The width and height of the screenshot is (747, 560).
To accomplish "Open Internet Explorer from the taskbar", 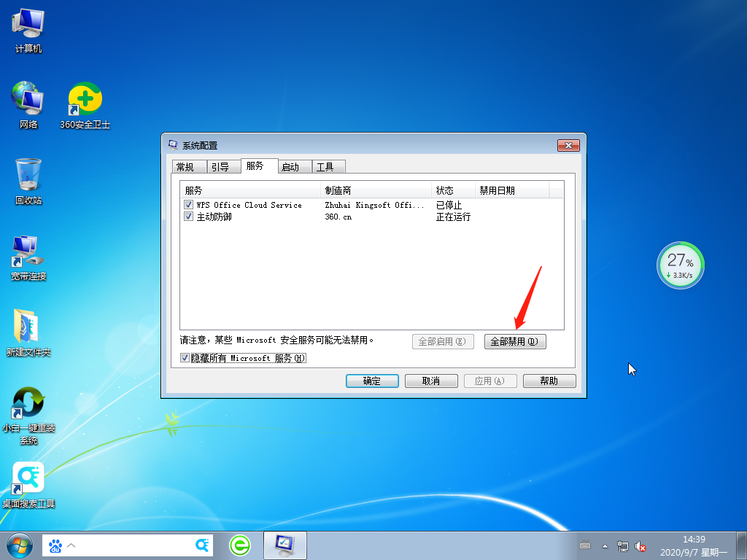I will (240, 545).
